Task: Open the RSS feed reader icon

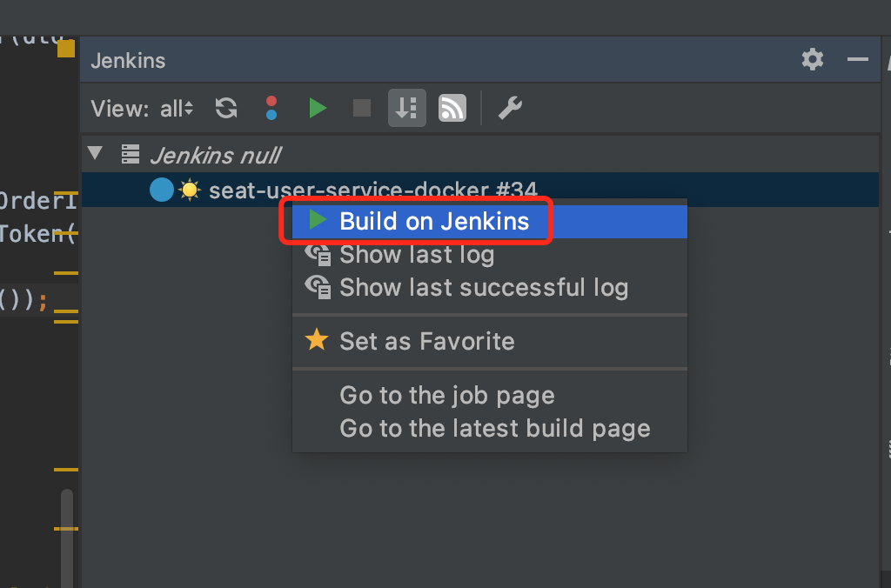Action: pos(452,108)
